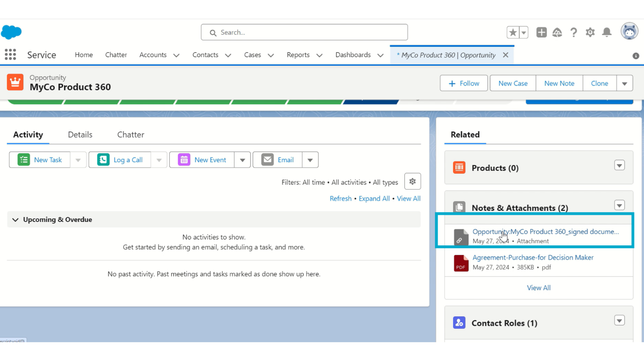Close the MyCo Product 360 workspace tab
The height and width of the screenshot is (349, 644).
(505, 55)
